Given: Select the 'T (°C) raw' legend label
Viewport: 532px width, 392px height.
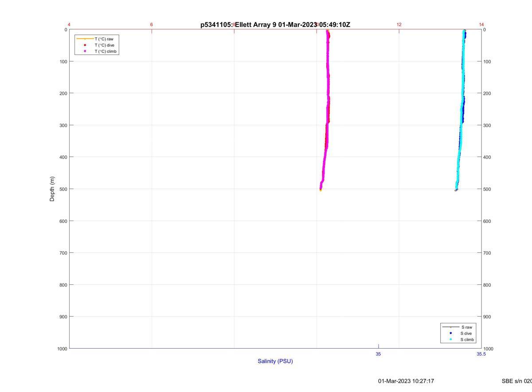Looking at the screenshot, I should [104, 39].
